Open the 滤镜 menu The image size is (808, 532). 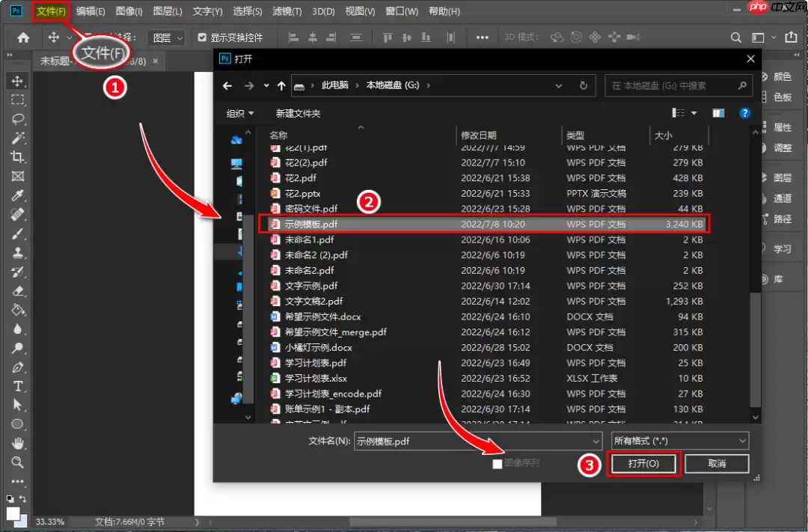[288, 10]
